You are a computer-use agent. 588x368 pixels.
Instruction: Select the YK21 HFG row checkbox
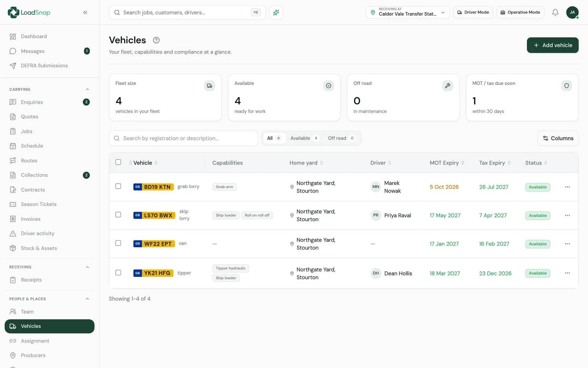point(118,273)
